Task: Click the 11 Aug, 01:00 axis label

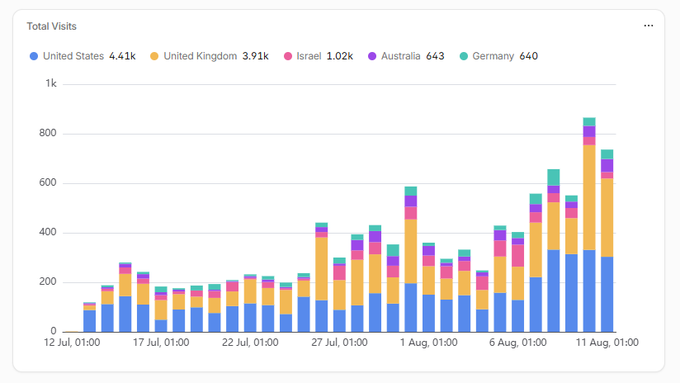Action: click(607, 343)
